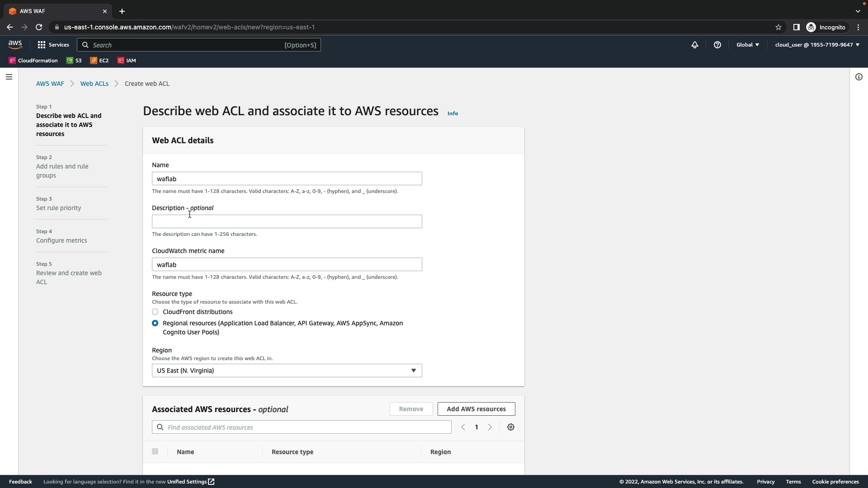Open the Services grid menu
868x488 pixels.
tap(53, 45)
